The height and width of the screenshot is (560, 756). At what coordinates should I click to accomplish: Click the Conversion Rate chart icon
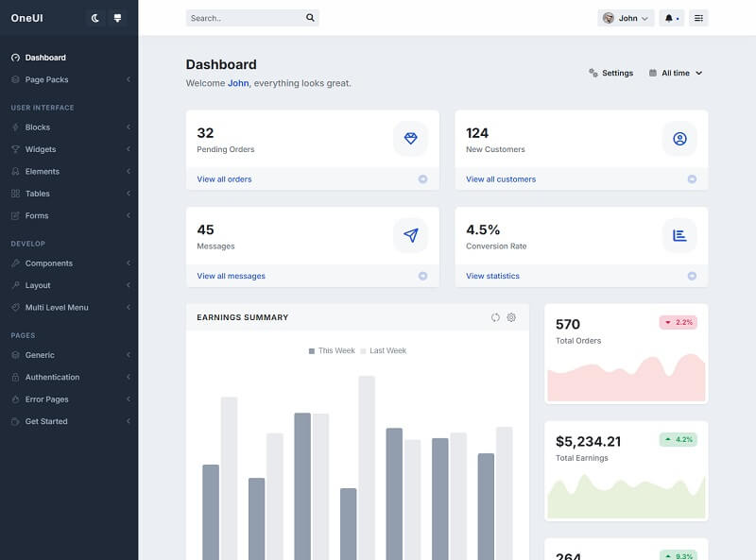(679, 236)
